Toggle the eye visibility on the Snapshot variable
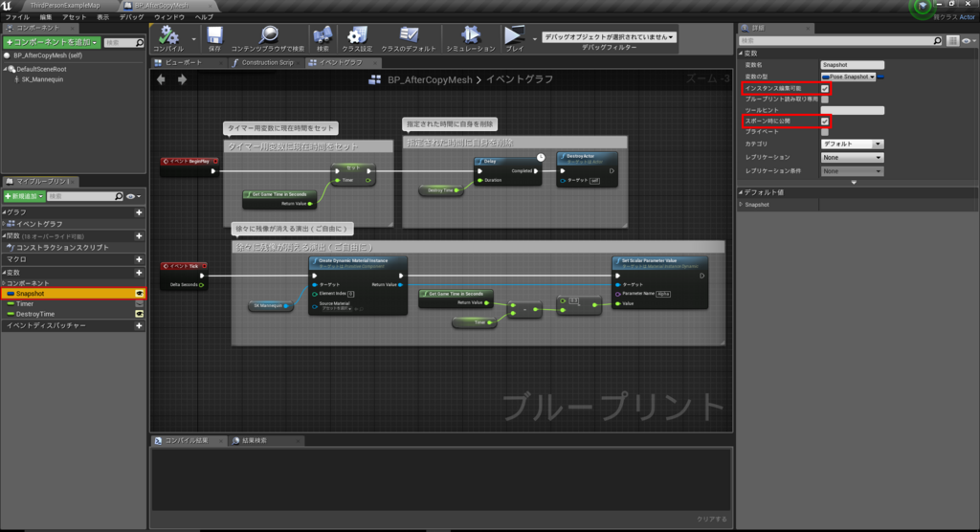 click(x=140, y=293)
